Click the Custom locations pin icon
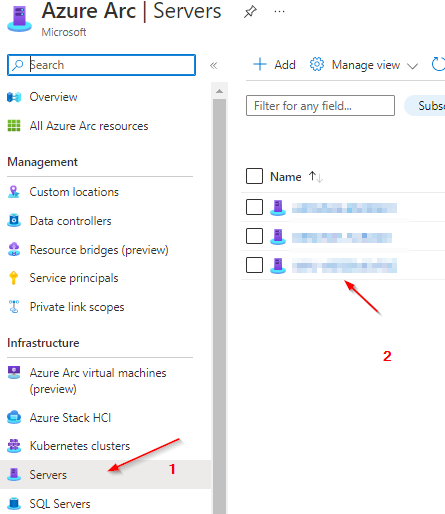 point(14,192)
